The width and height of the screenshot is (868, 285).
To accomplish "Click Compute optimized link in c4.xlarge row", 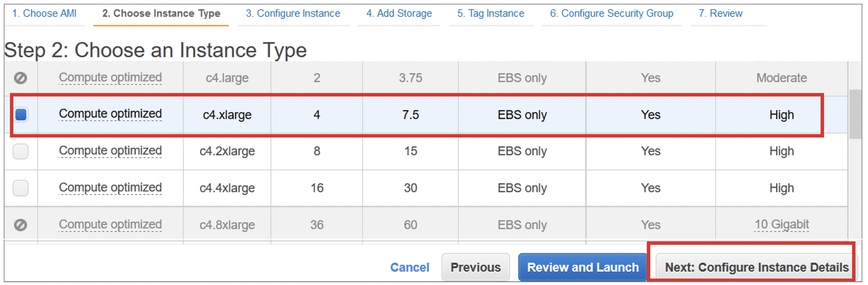I will coord(110,114).
